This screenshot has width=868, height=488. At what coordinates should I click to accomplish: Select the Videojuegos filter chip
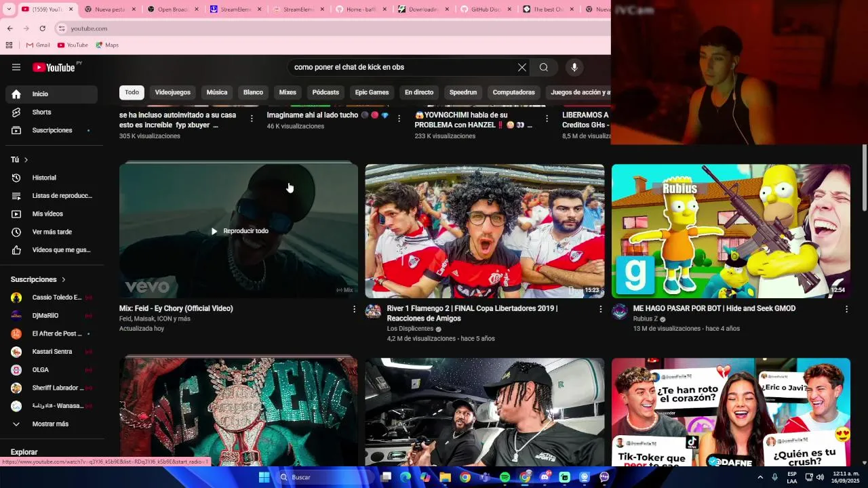tap(173, 92)
